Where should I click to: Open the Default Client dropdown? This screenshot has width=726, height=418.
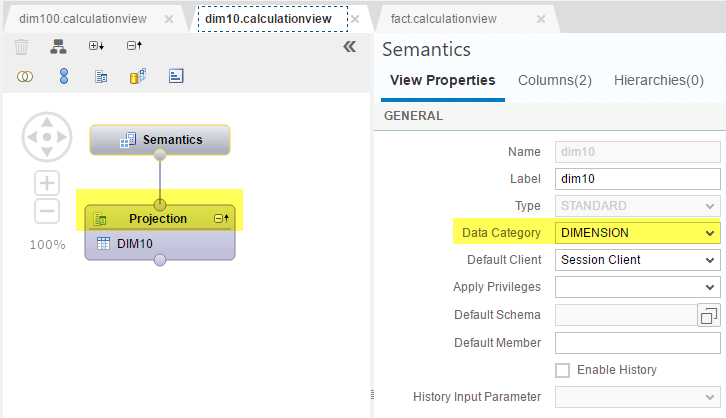[x=638, y=260]
